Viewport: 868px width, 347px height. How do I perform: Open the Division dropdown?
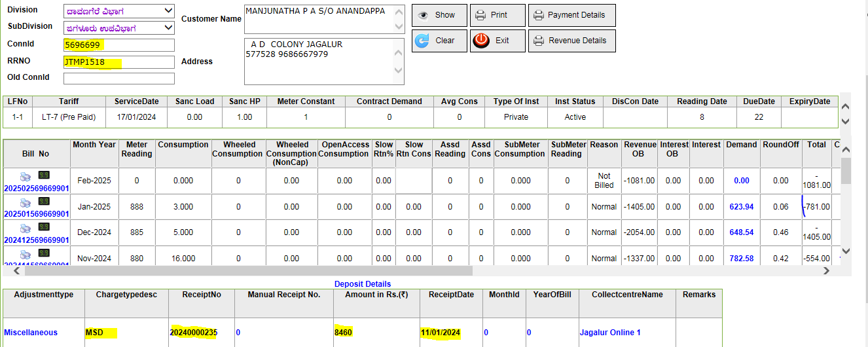click(x=119, y=11)
